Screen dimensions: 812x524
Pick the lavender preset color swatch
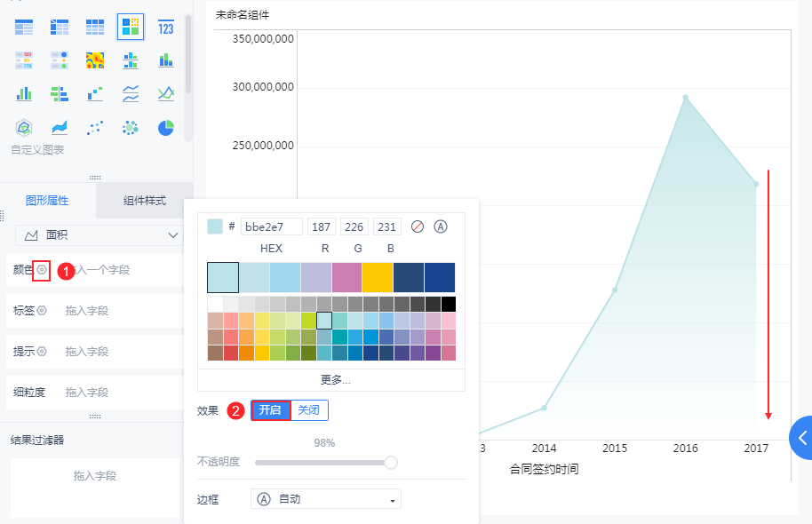pyautogui.click(x=316, y=277)
